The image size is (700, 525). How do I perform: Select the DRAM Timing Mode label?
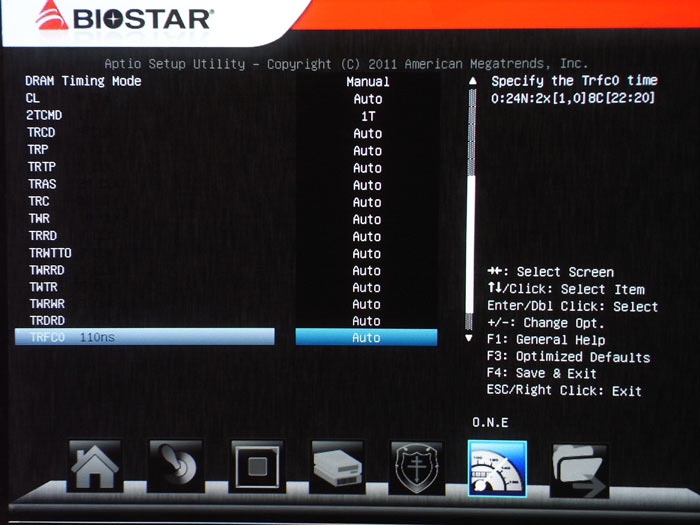coord(83,81)
